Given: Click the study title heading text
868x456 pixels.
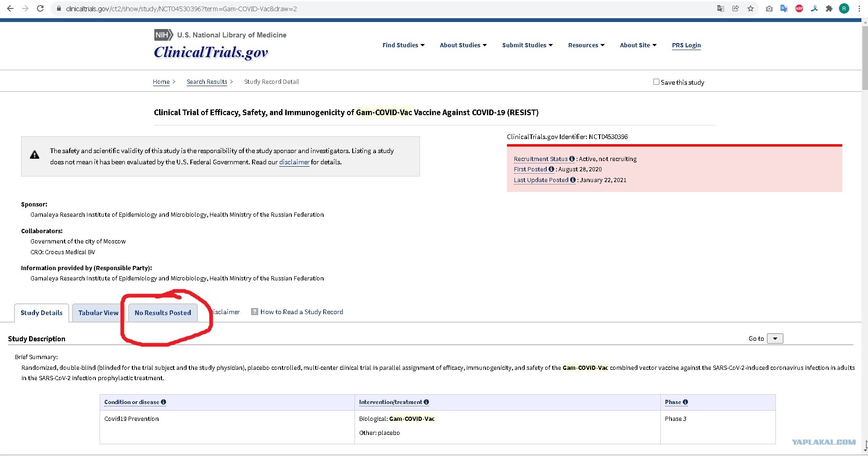Looking at the screenshot, I should (346, 112).
